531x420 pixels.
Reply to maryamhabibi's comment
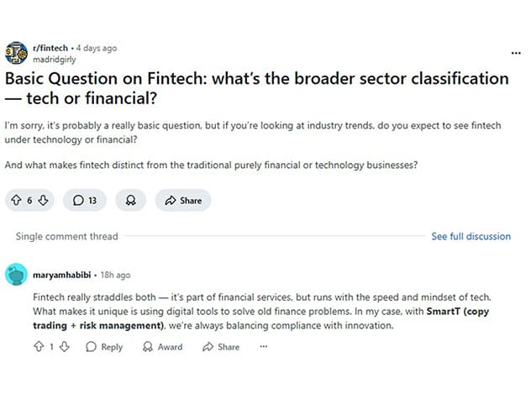pos(104,347)
